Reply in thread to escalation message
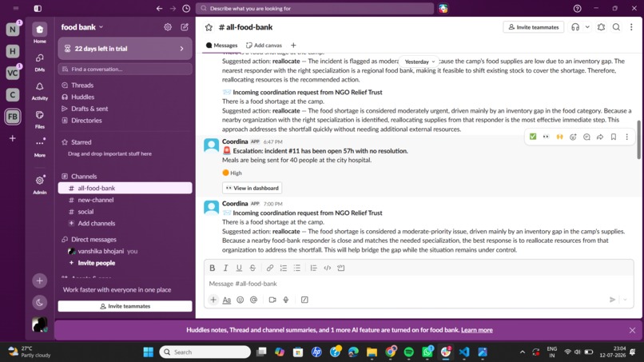The width and height of the screenshot is (644, 362). [586, 137]
